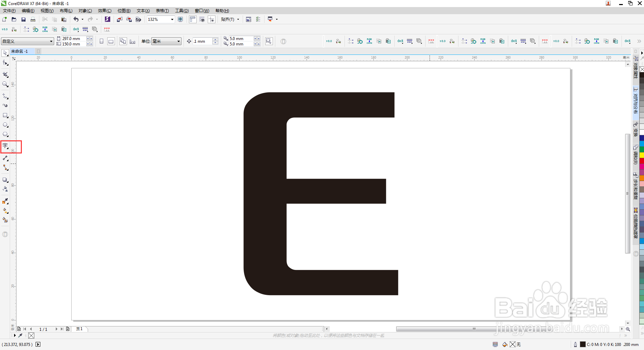
Task: Select the Drop Shadow tool
Action: click(5, 180)
